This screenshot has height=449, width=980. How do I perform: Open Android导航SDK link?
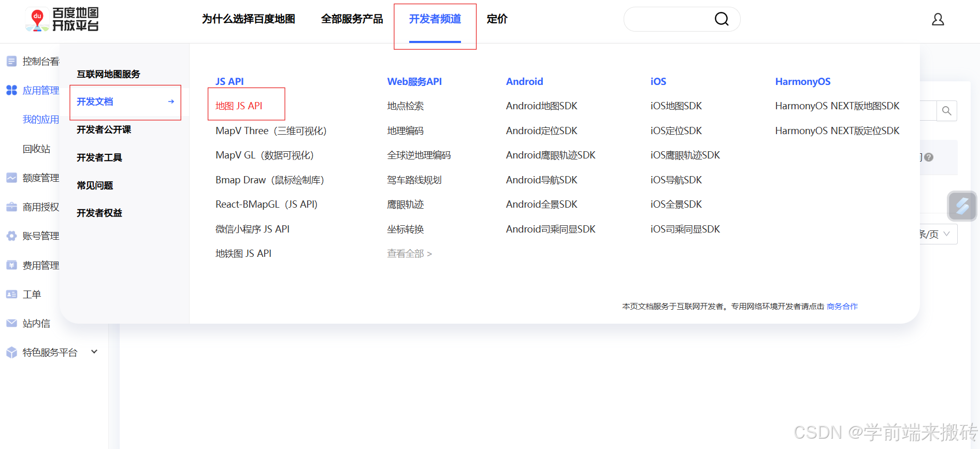(542, 180)
